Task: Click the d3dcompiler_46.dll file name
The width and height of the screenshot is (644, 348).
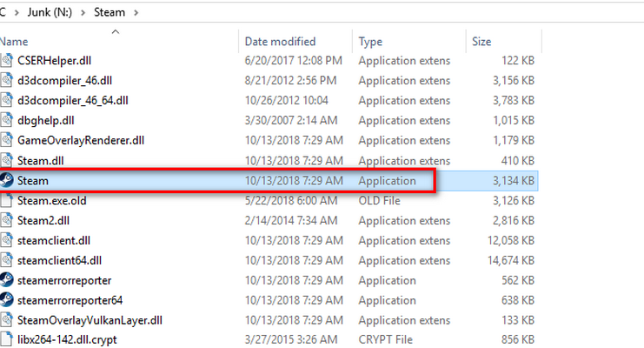Action: (64, 81)
